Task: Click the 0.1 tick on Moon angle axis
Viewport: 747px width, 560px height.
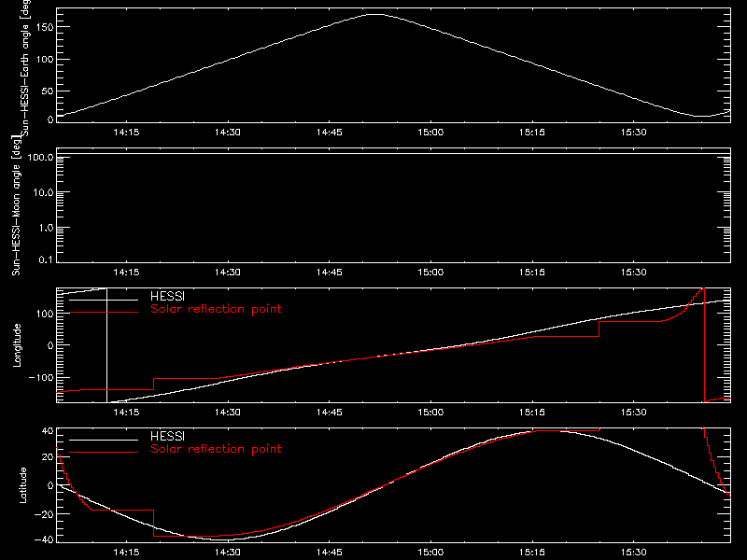Action: (x=46, y=260)
